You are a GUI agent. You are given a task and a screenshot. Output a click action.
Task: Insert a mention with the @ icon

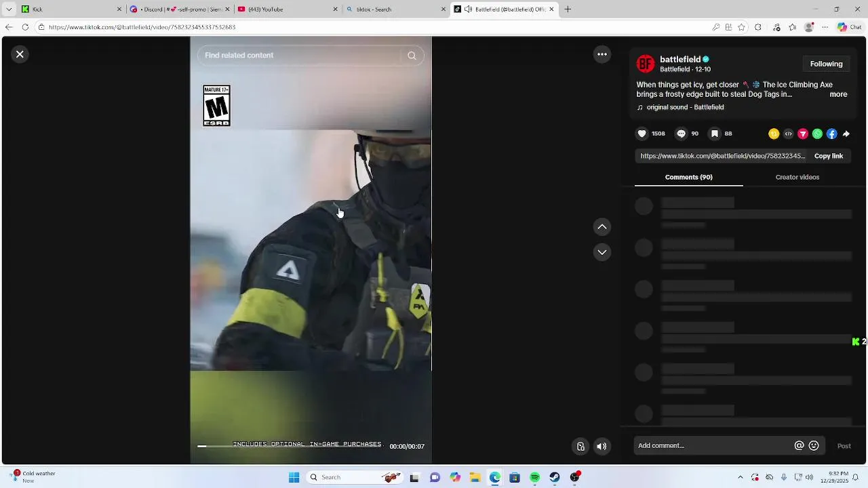799,445
